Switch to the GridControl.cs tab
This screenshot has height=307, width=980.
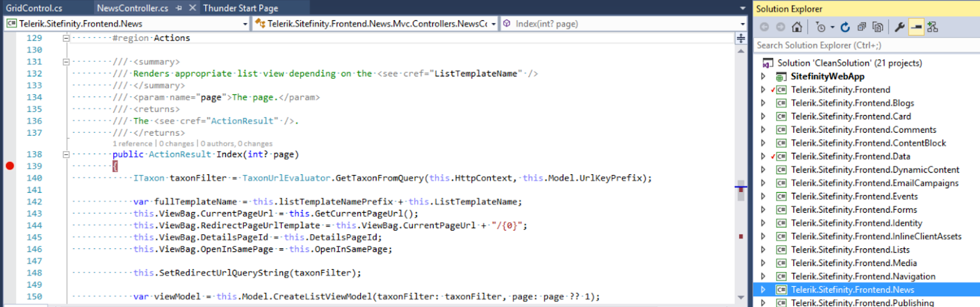[x=34, y=8]
